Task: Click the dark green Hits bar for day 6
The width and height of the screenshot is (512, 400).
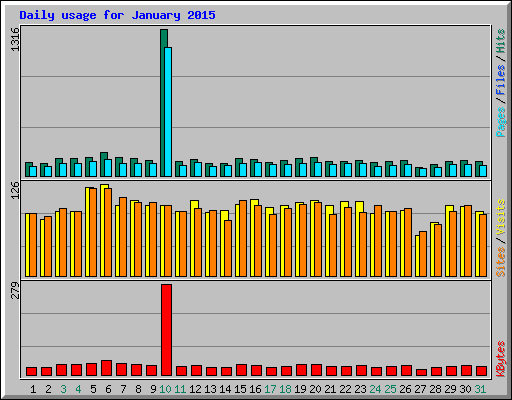Action: [103, 164]
